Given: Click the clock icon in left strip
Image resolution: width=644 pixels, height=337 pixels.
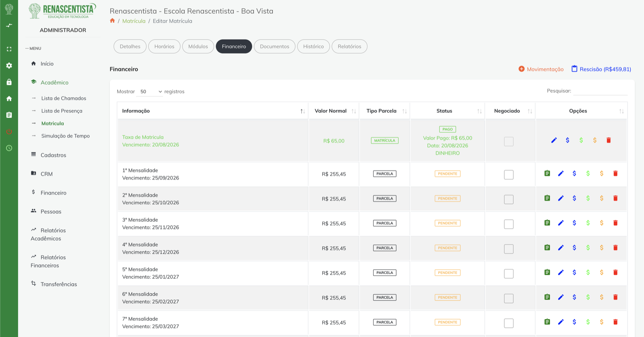Looking at the screenshot, I should (9, 148).
